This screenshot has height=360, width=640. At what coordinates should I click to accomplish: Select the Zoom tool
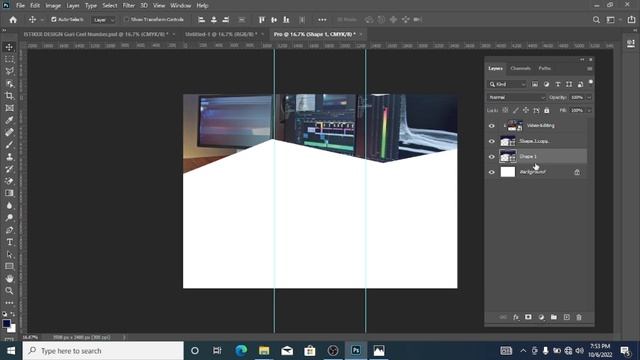pos(9,291)
